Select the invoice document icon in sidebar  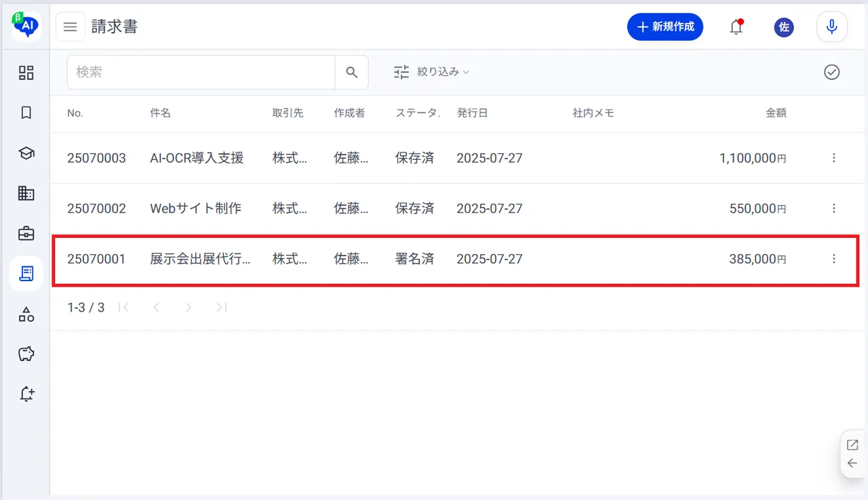tap(26, 274)
